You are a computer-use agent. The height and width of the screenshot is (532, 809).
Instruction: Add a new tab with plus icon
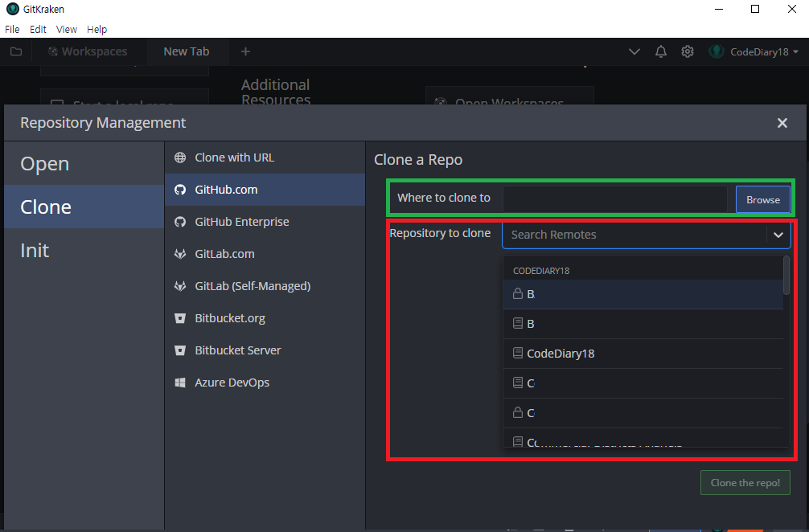(245, 51)
